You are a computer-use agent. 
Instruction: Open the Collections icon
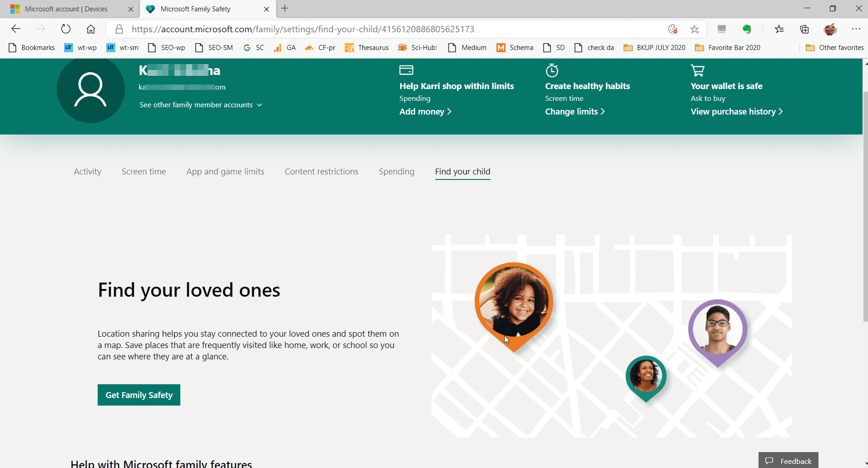pos(804,29)
